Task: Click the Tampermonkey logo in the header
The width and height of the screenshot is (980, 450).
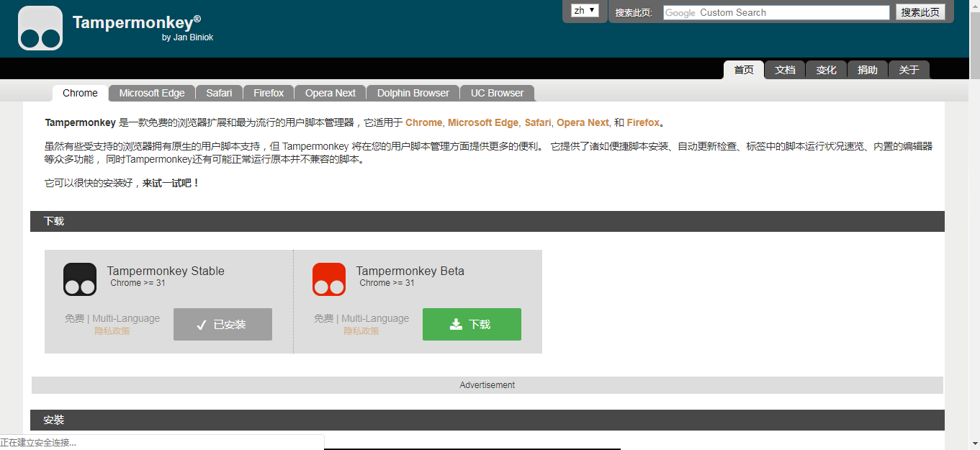Action: 40,28
